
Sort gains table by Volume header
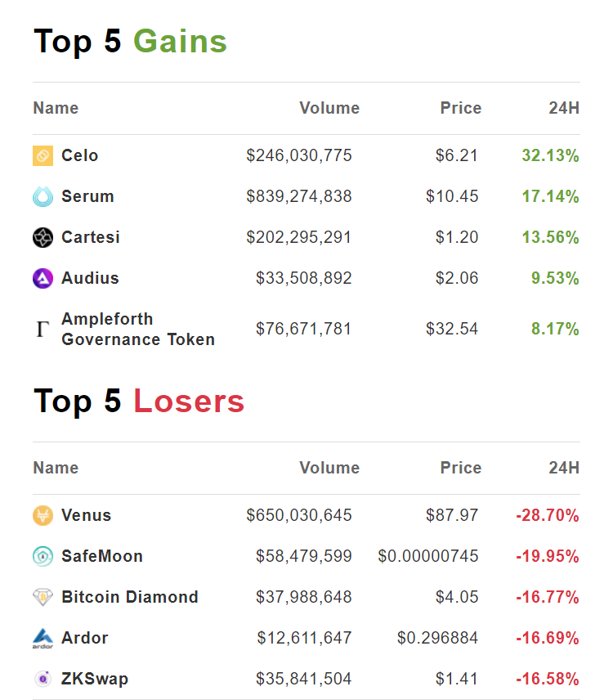point(329,108)
